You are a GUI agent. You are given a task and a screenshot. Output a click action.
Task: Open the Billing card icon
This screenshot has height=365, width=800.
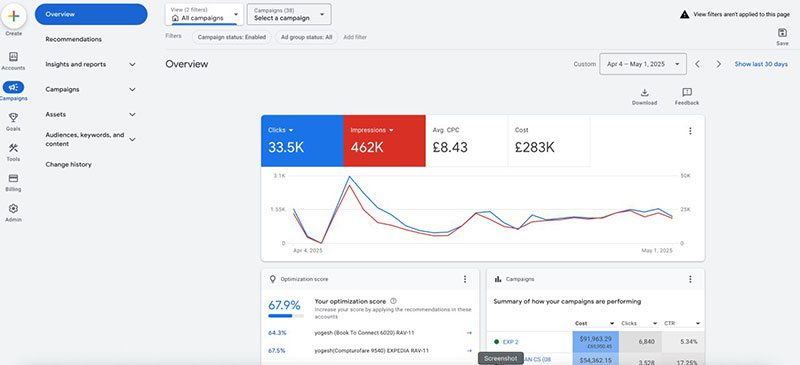point(13,178)
